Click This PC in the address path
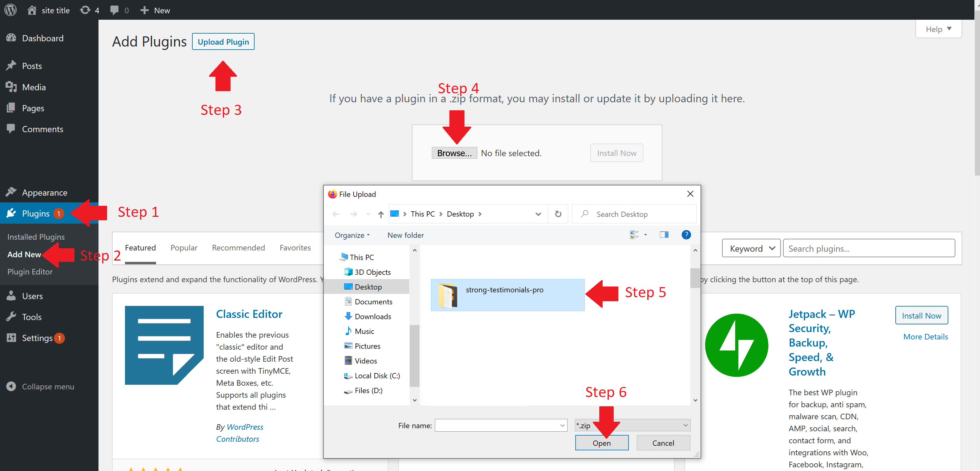980x471 pixels. click(x=422, y=214)
